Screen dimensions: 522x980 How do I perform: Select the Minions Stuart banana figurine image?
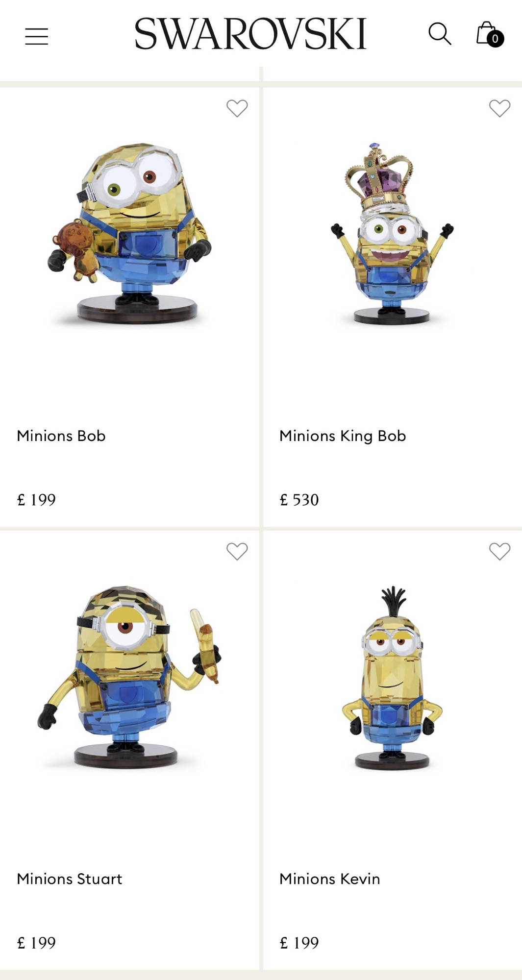[129, 676]
